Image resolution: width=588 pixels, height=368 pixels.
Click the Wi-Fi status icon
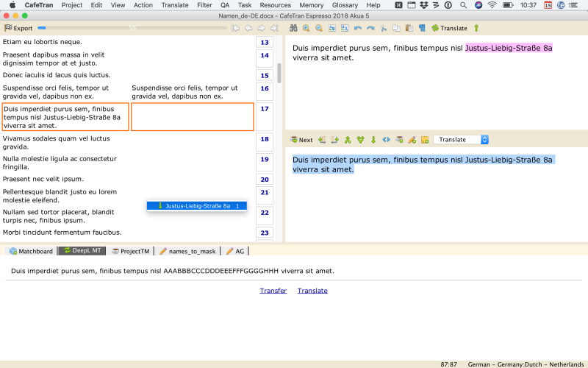tap(492, 5)
